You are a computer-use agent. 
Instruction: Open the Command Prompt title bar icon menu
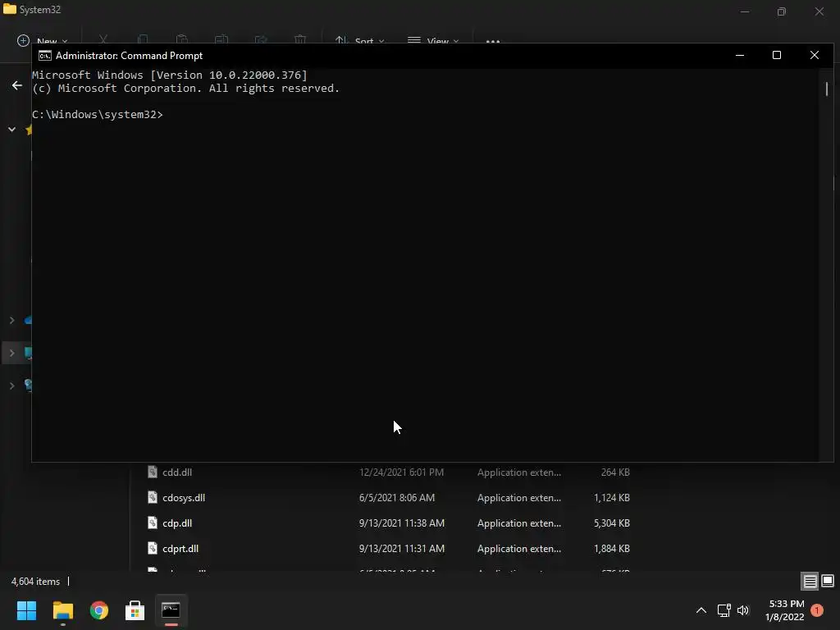click(x=45, y=56)
